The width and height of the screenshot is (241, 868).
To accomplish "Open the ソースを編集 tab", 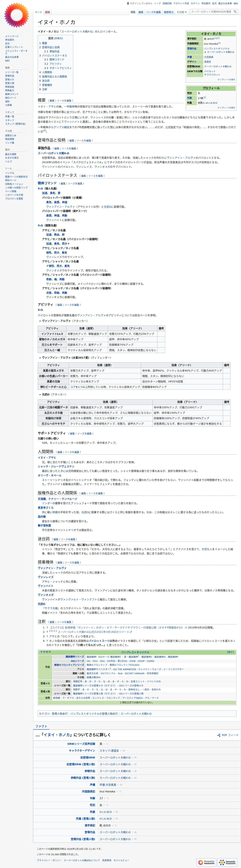I will click(x=154, y=12).
